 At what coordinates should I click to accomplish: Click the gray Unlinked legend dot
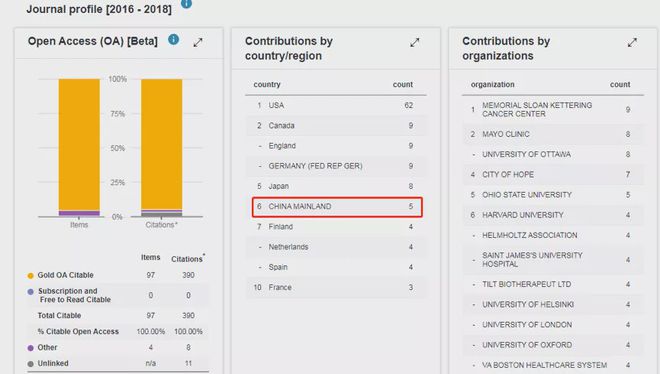coord(30,364)
